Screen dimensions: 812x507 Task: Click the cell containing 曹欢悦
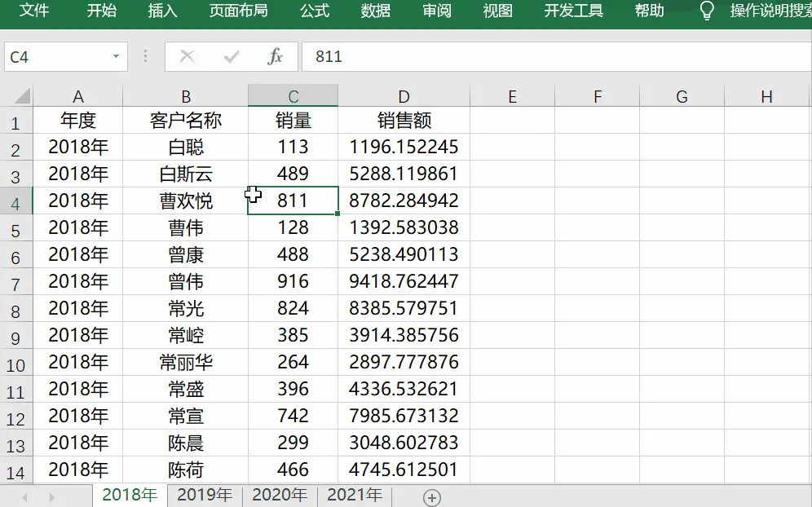point(186,201)
